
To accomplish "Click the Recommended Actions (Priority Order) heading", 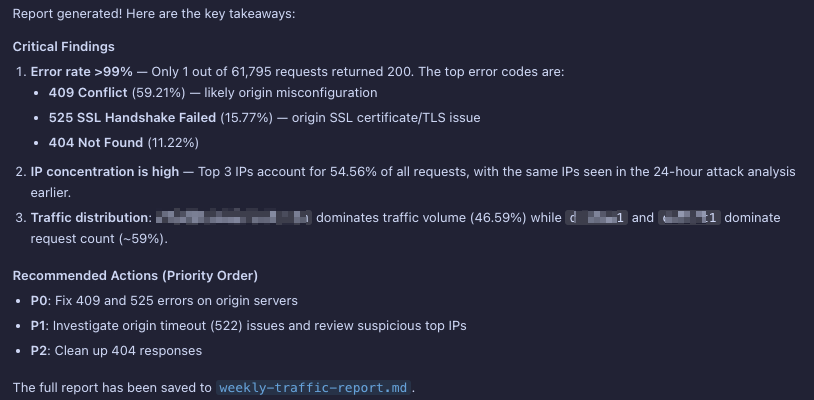I will (x=135, y=276).
